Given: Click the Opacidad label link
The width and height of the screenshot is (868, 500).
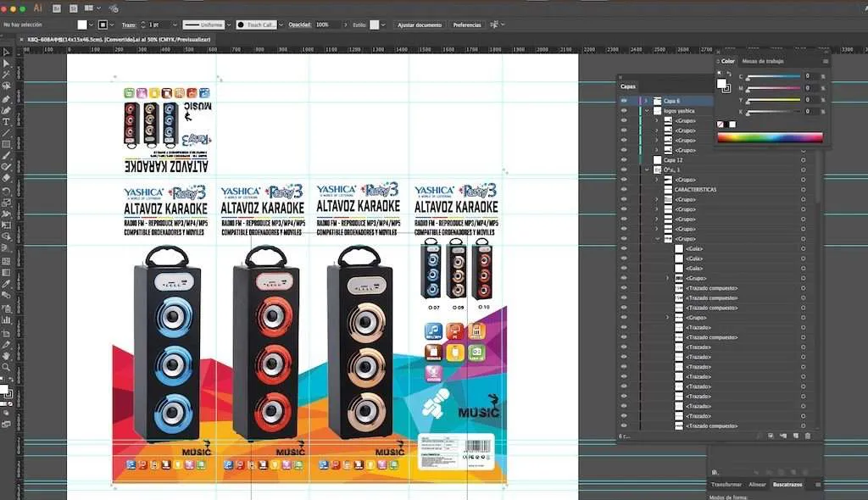Looking at the screenshot, I should [300, 25].
